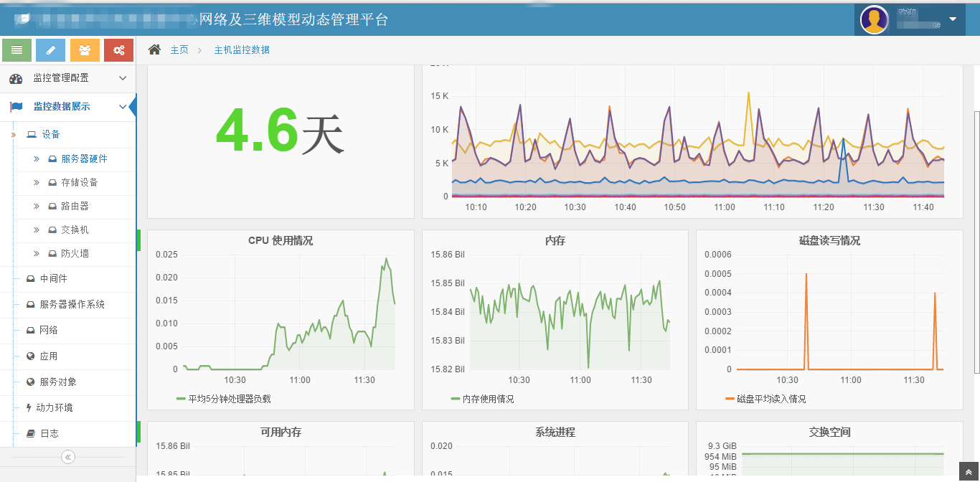Click the red gears settings icon button
Image resolution: width=980 pixels, height=482 pixels.
click(x=118, y=50)
